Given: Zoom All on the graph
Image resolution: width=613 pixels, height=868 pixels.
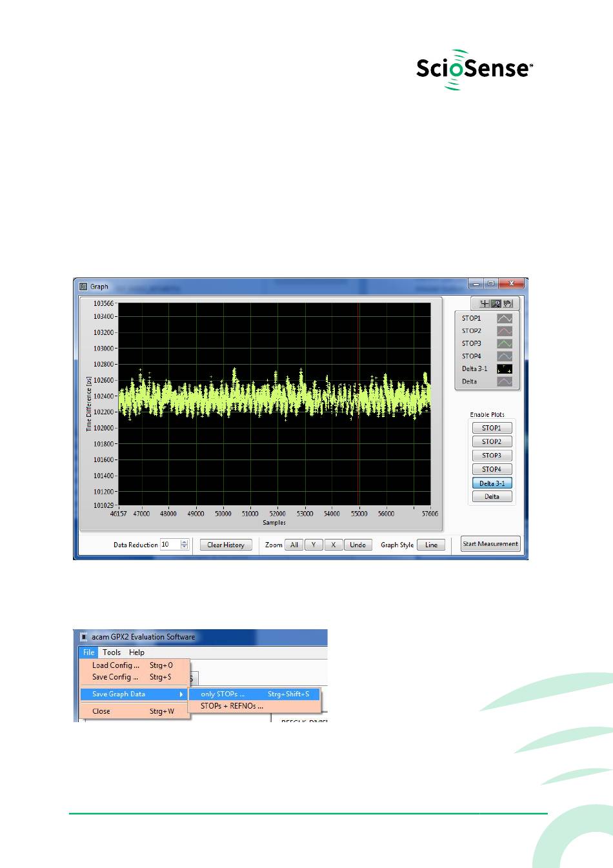Looking at the screenshot, I should [x=294, y=545].
